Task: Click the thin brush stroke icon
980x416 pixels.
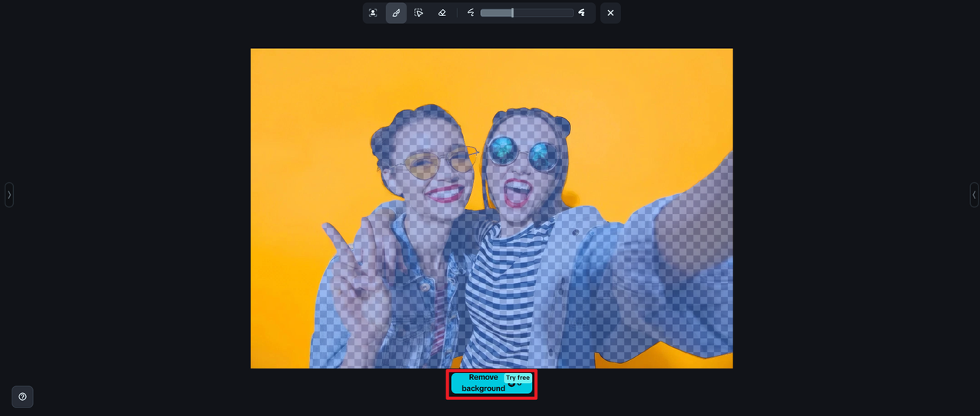Action: coord(471,13)
